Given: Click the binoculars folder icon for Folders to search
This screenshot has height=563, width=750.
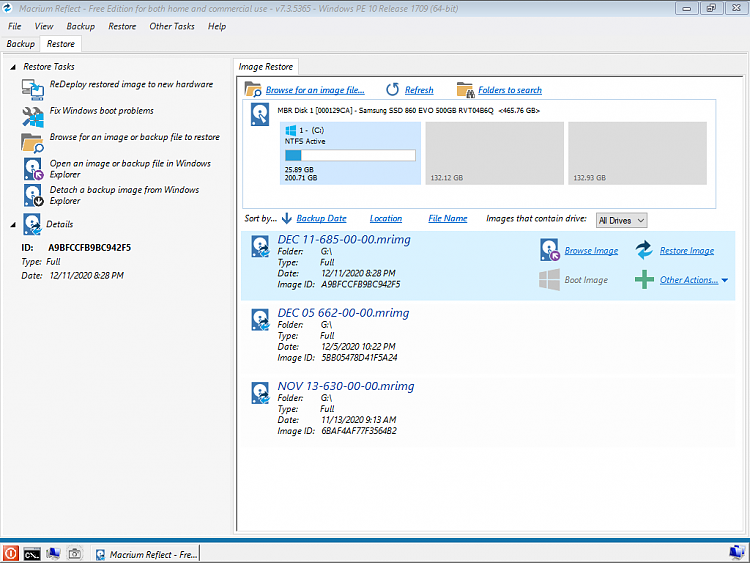Looking at the screenshot, I should point(465,89).
